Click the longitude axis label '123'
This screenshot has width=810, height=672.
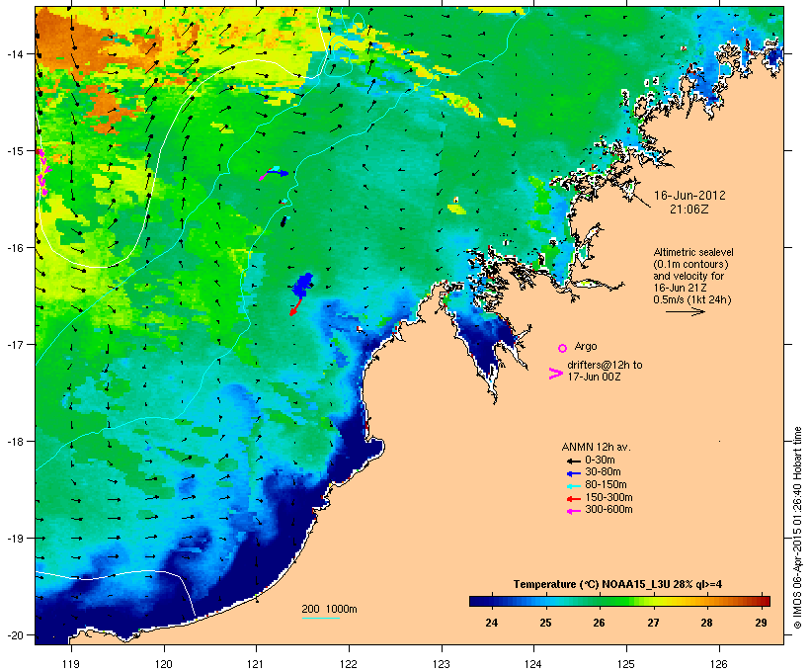pyautogui.click(x=442, y=664)
